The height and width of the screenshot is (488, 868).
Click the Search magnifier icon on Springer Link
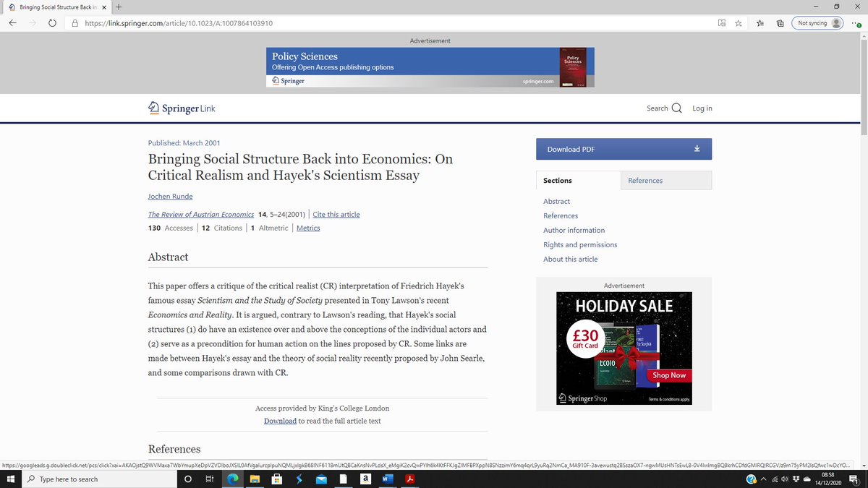(x=677, y=108)
